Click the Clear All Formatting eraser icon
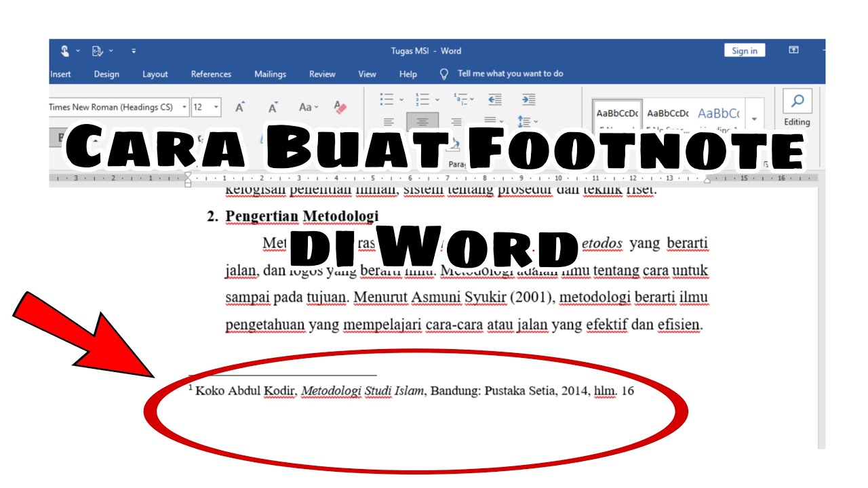 (340, 107)
